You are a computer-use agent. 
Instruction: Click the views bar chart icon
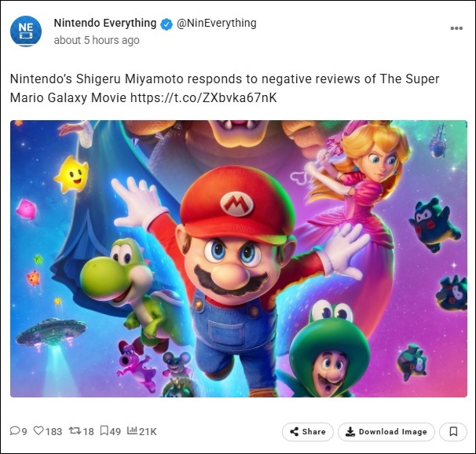tap(132, 431)
